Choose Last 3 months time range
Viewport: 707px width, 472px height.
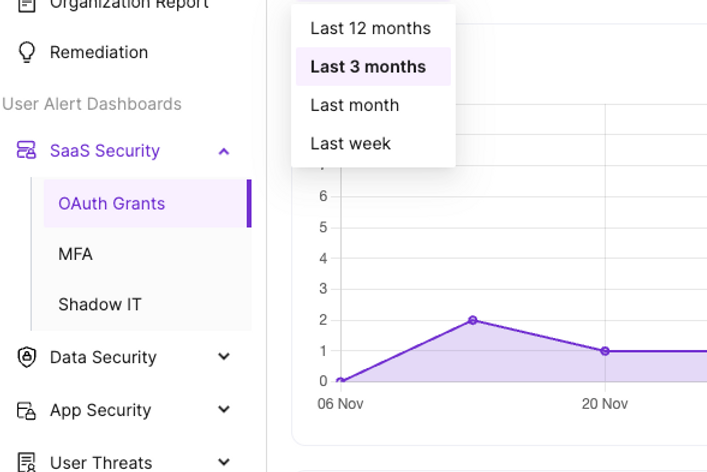[368, 67]
